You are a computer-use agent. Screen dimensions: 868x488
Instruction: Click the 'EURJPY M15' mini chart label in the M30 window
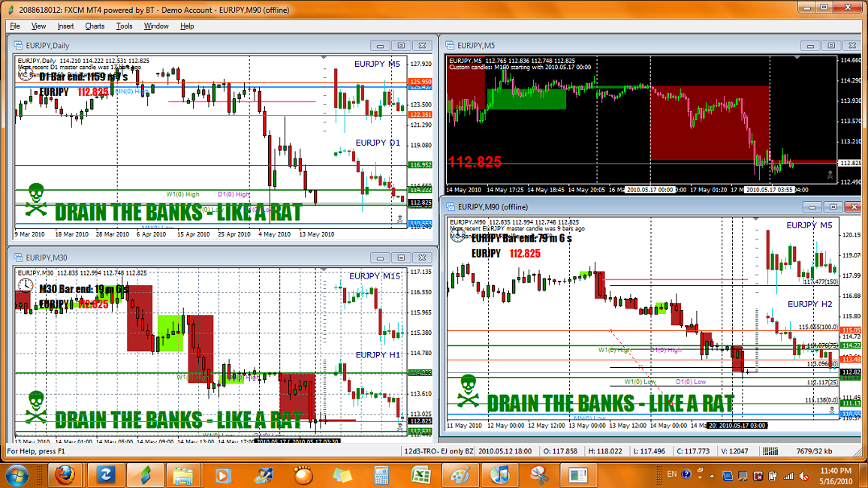[x=375, y=276]
